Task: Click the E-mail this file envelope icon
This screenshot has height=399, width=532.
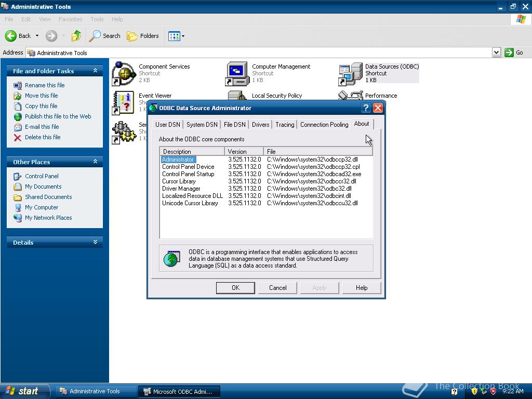Action: pyautogui.click(x=18, y=127)
